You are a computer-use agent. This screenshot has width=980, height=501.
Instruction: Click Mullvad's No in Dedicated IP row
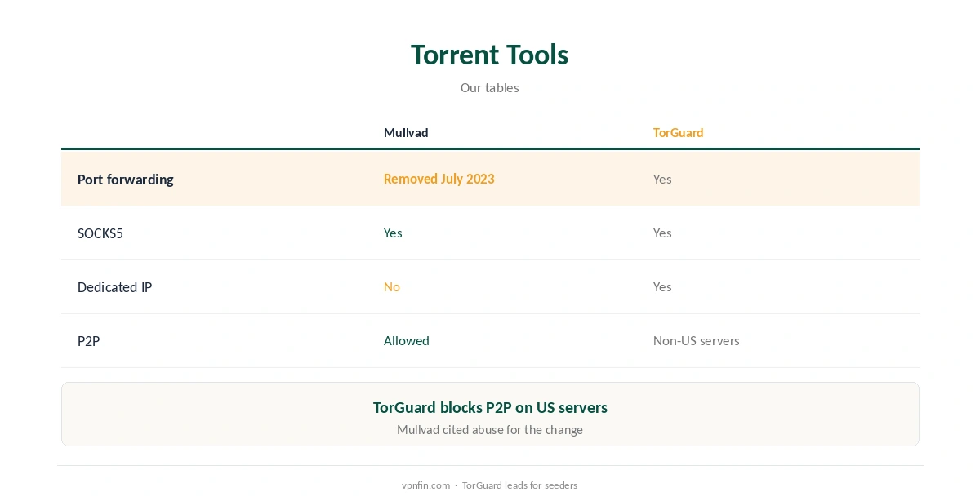click(x=392, y=286)
